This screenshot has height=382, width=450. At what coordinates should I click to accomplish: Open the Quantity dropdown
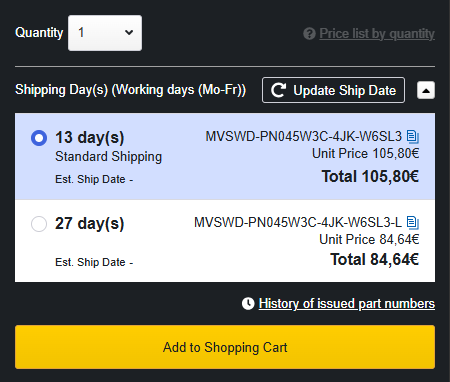pyautogui.click(x=105, y=33)
